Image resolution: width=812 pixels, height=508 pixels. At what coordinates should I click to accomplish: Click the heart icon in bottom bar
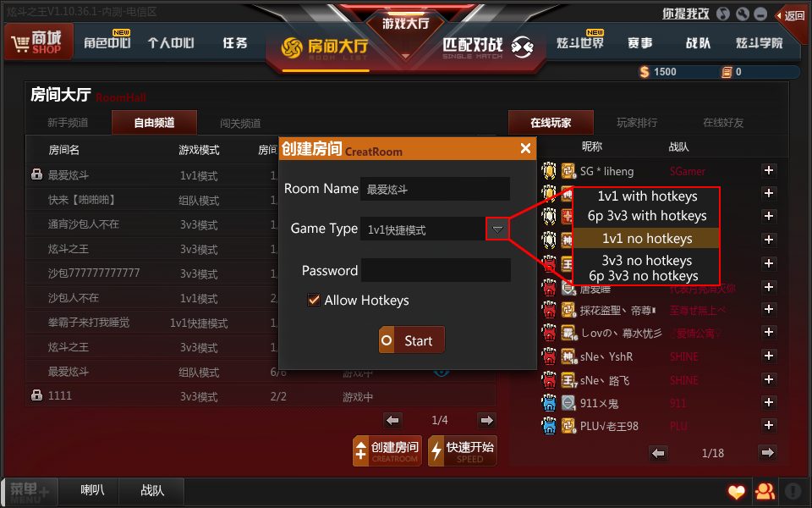point(737,491)
